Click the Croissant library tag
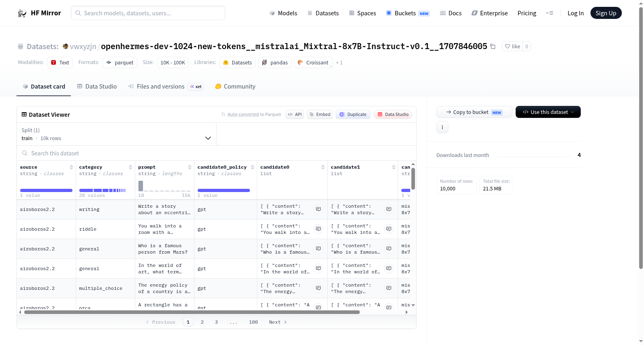This screenshot has height=345, width=644. (x=314, y=62)
